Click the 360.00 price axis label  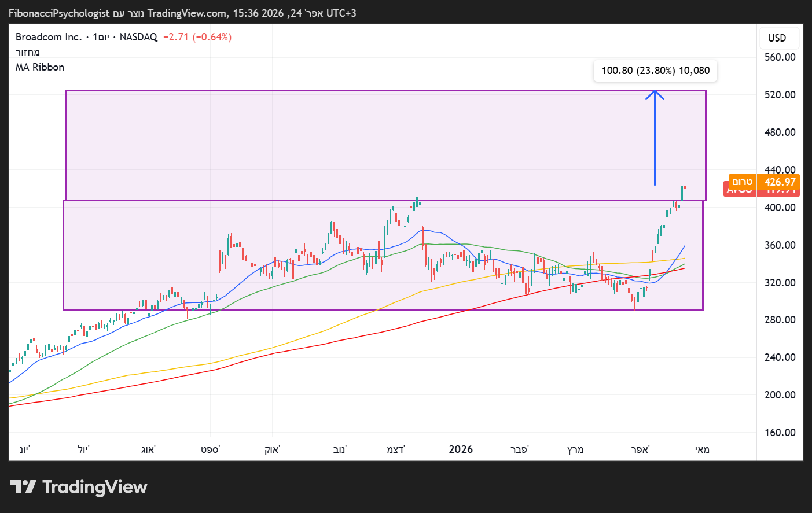click(x=780, y=245)
